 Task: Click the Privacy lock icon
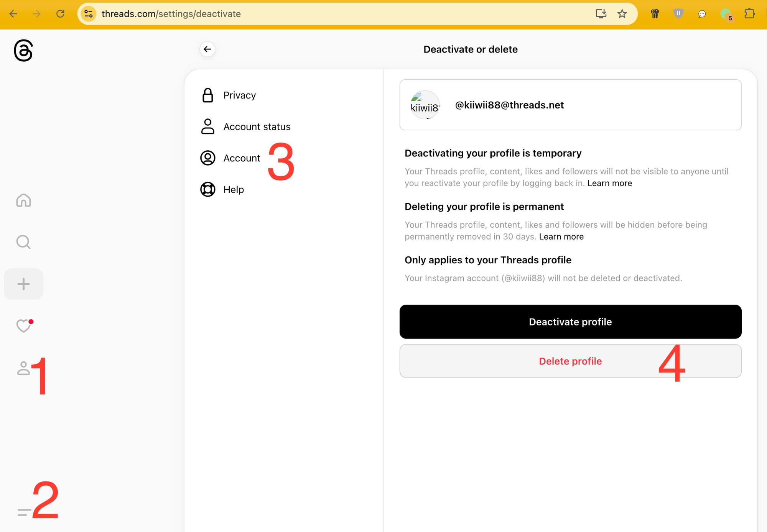click(207, 95)
